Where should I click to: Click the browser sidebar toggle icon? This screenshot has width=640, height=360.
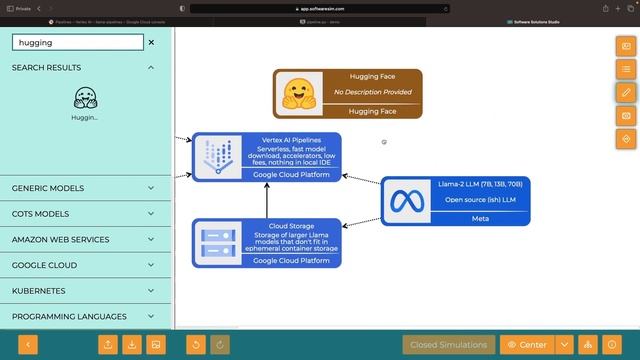[x=10, y=9]
